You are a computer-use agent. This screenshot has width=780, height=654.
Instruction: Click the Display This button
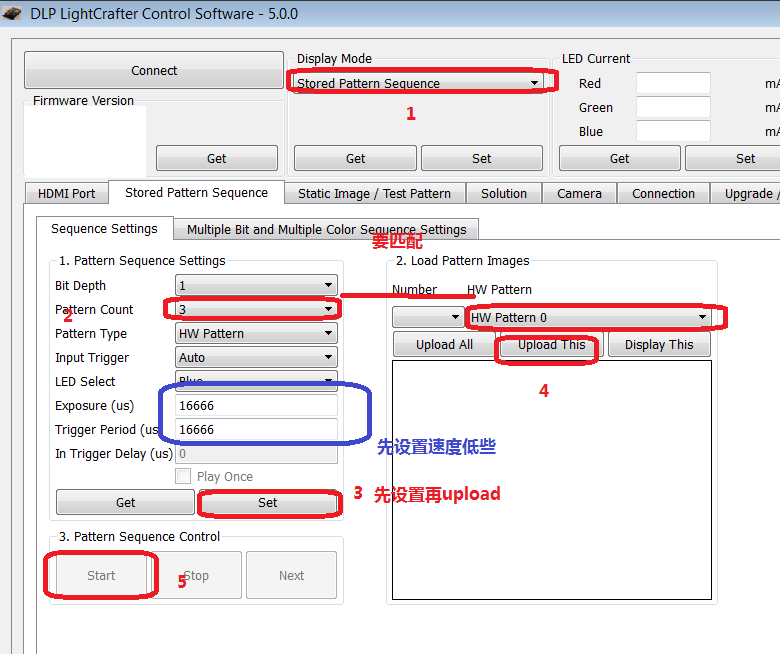coord(659,344)
